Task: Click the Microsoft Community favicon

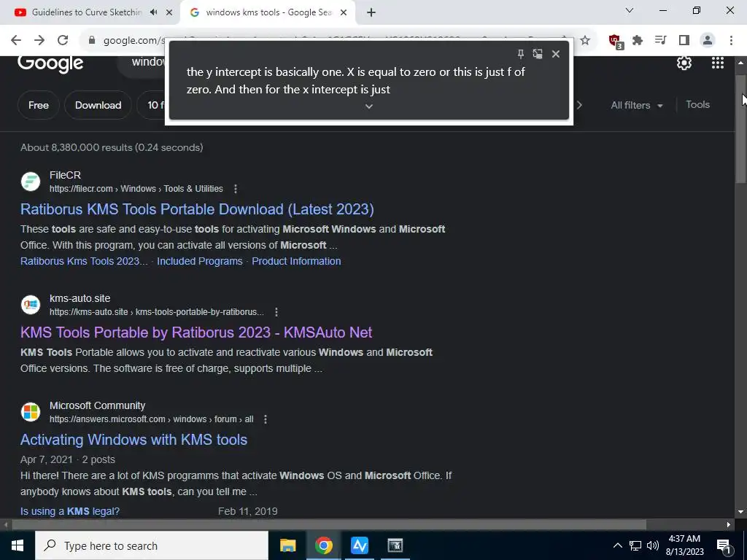Action: 31,412
